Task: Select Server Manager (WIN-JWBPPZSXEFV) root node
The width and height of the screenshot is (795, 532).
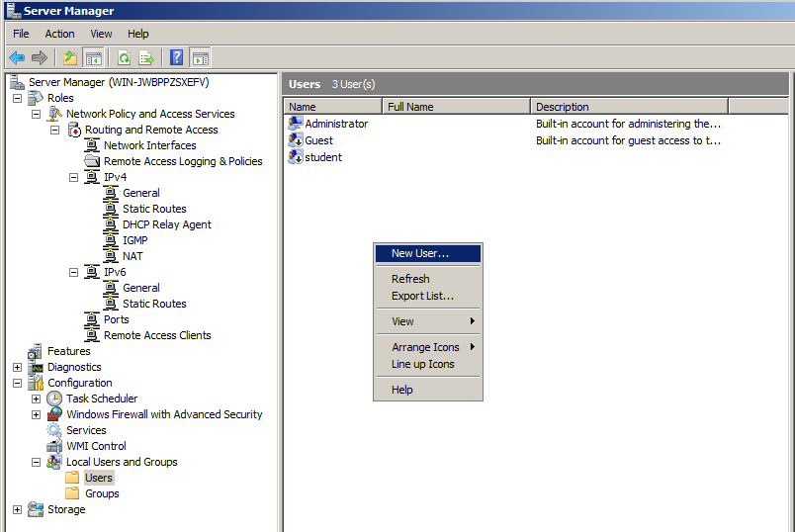Action: point(119,82)
